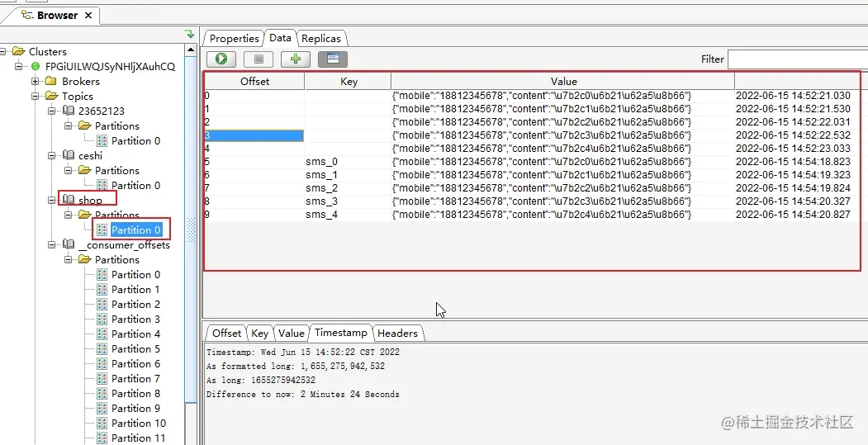The image size is (868, 445).
Task: Collapse the Topics folder
Action: (x=36, y=97)
